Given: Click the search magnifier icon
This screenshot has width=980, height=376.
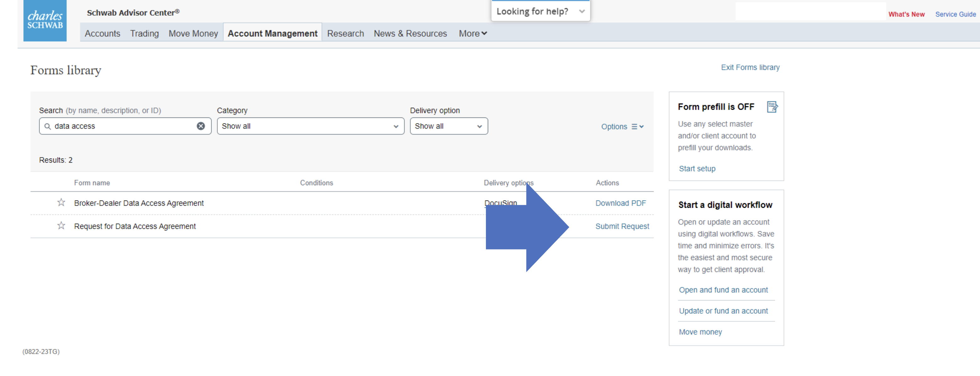Looking at the screenshot, I should coord(48,126).
